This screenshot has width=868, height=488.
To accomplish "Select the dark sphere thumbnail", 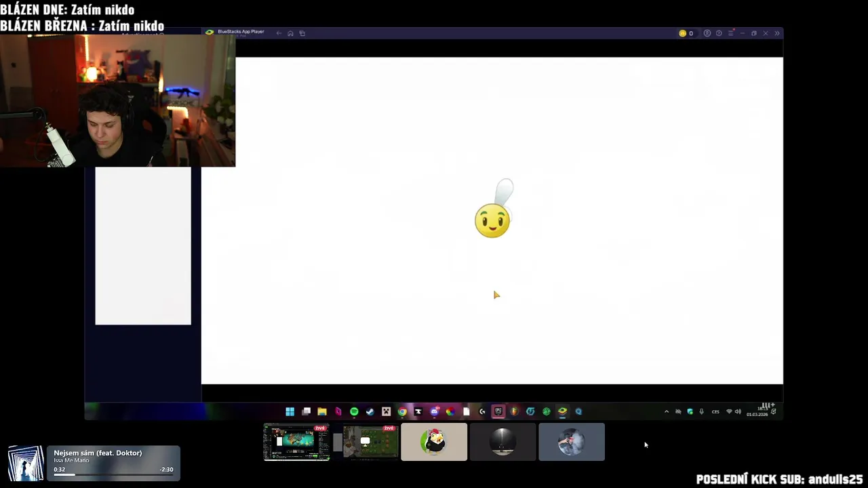I will (502, 442).
